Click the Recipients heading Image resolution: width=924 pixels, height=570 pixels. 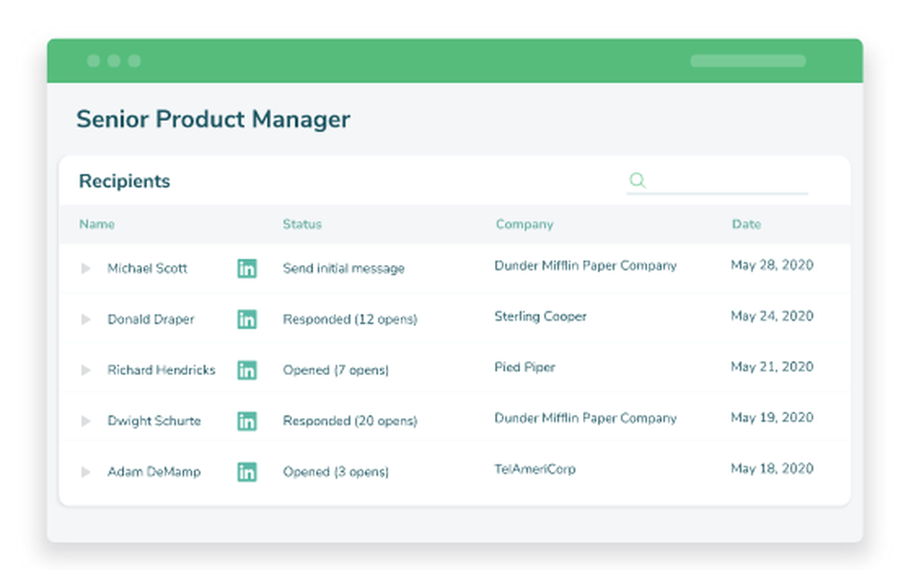pyautogui.click(x=125, y=181)
